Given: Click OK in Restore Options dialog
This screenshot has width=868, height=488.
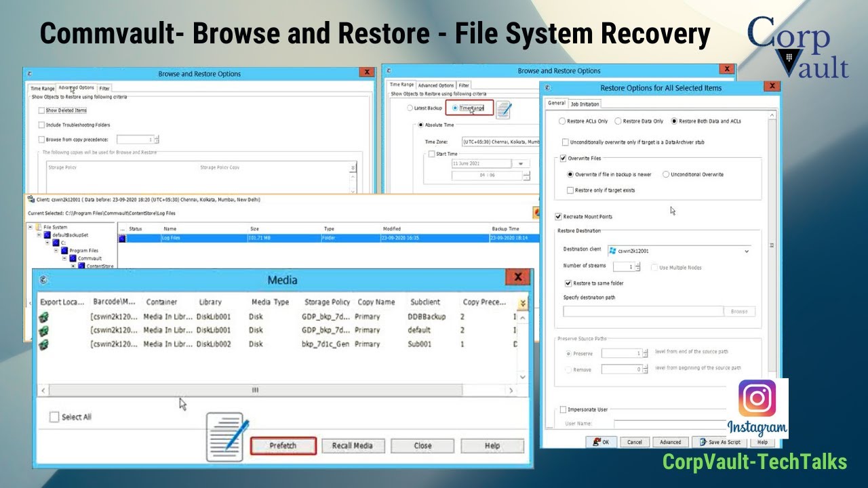Looking at the screenshot, I should (601, 442).
